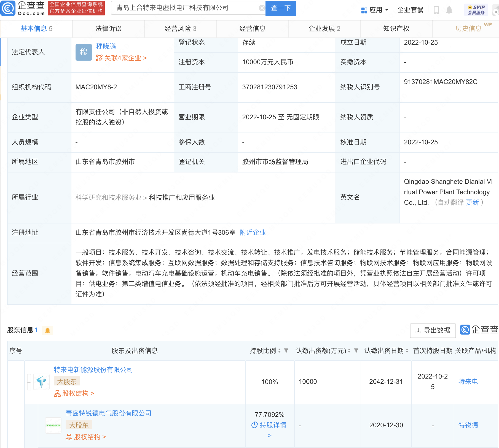The image size is (499, 448).
Task: Open 股权结构 under 特来电新能源
Action: pyautogui.click(x=74, y=393)
